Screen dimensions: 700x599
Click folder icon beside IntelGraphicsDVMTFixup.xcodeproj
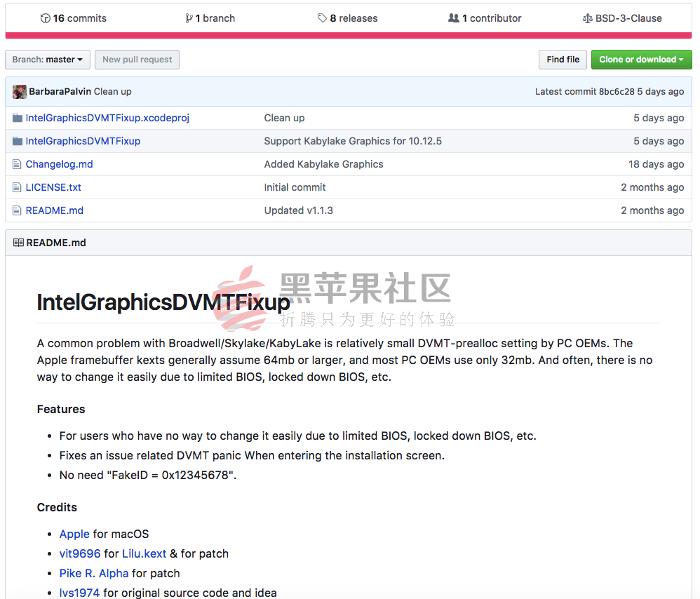coord(18,118)
